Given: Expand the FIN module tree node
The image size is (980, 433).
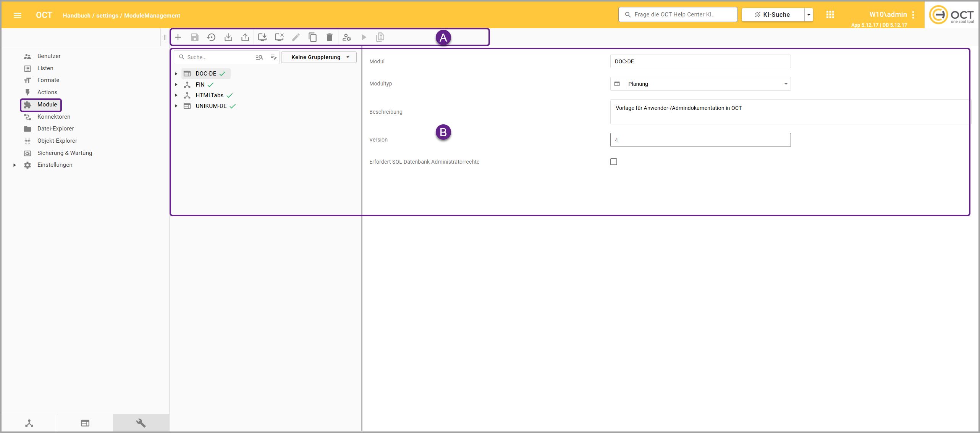Looking at the screenshot, I should 176,85.
